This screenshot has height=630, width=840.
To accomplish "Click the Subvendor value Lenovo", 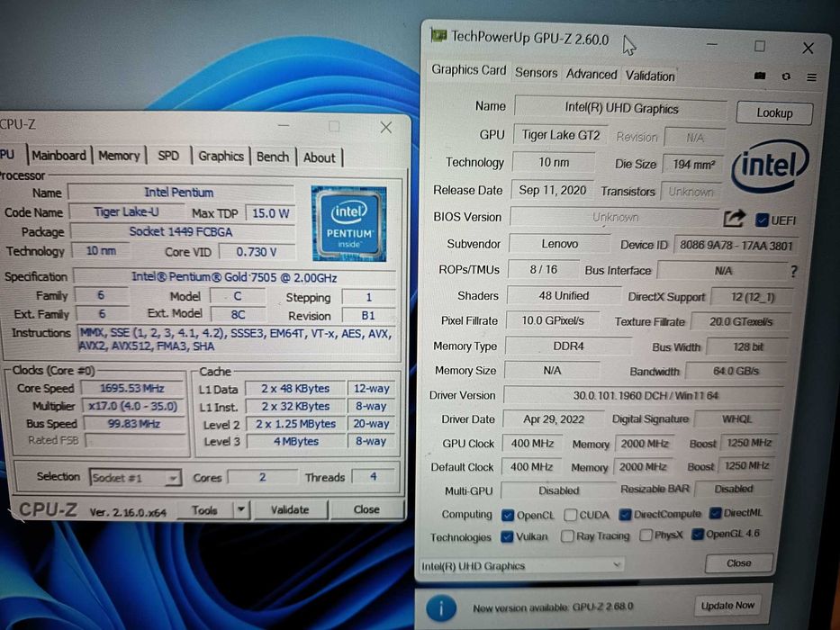I will (x=559, y=244).
